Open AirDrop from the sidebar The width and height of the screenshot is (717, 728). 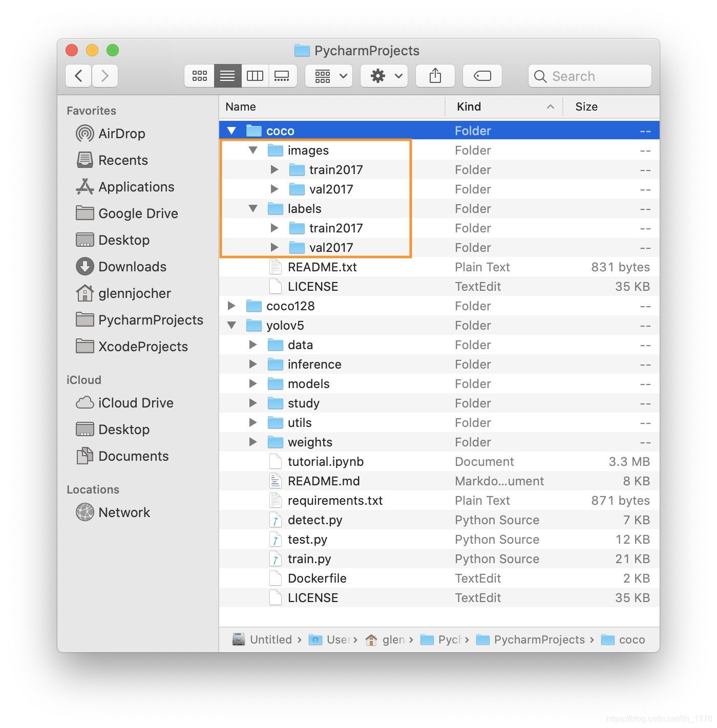click(122, 134)
